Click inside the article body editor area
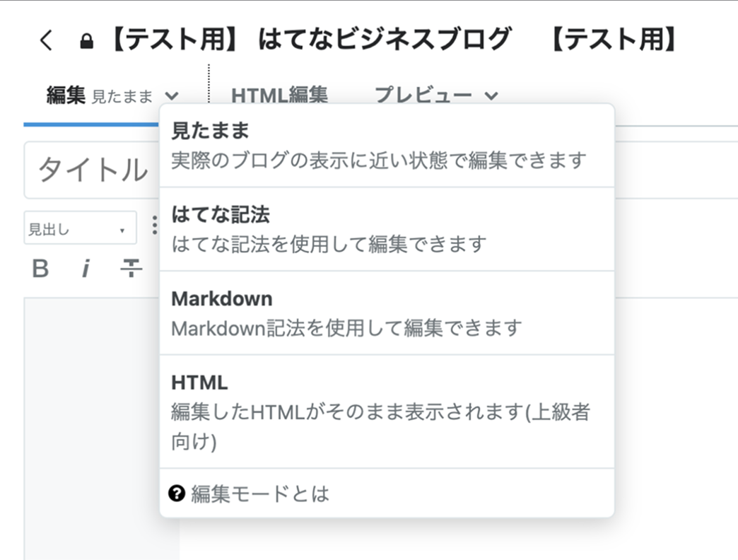Image resolution: width=738 pixels, height=560 pixels. click(99, 424)
